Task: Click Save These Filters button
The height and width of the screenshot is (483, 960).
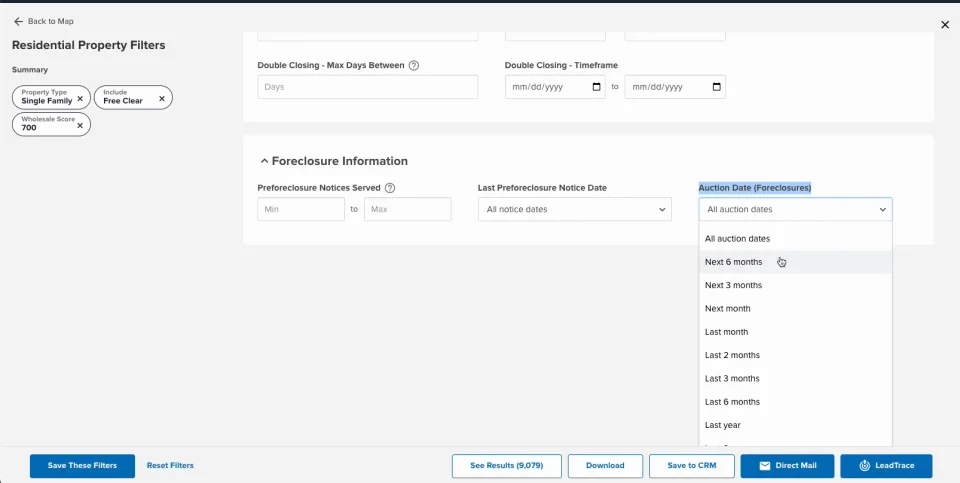Action: click(82, 466)
